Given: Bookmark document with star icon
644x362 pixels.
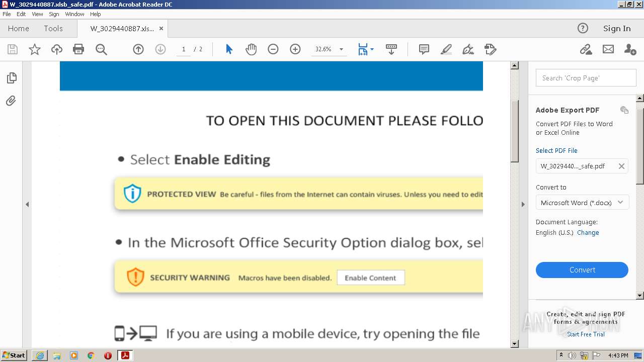Looking at the screenshot, I should (x=35, y=49).
